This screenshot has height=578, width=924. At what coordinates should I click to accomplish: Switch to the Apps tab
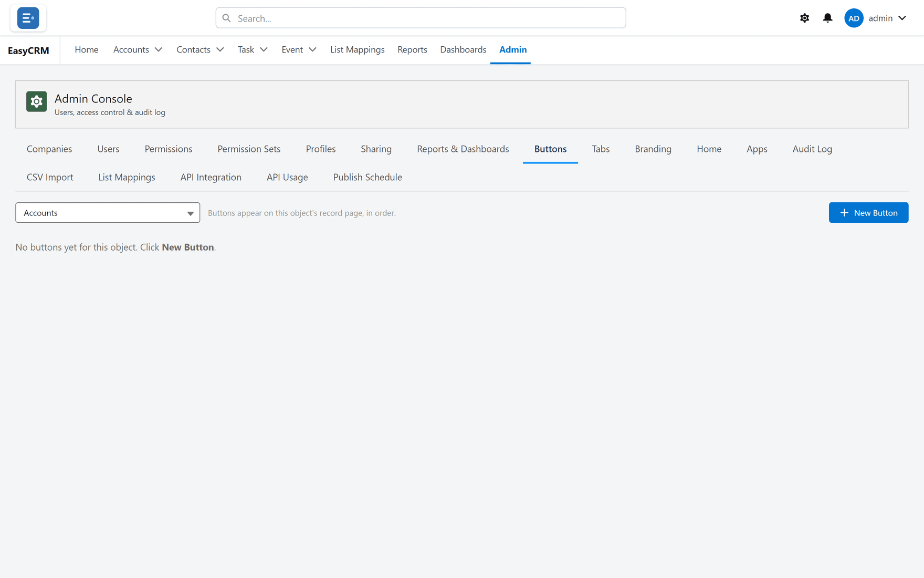point(757,149)
